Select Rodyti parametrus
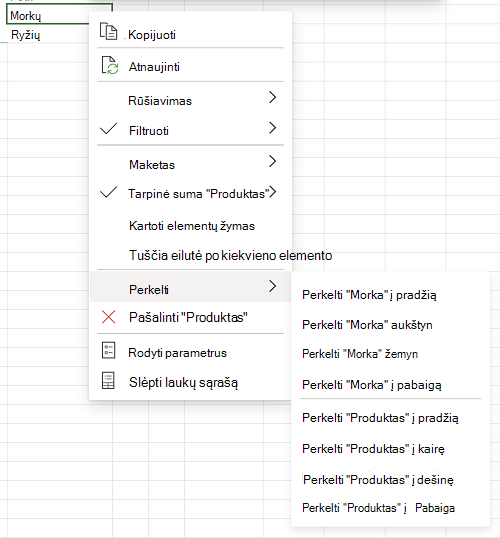This screenshot has height=538, width=500. pyautogui.click(x=190, y=351)
